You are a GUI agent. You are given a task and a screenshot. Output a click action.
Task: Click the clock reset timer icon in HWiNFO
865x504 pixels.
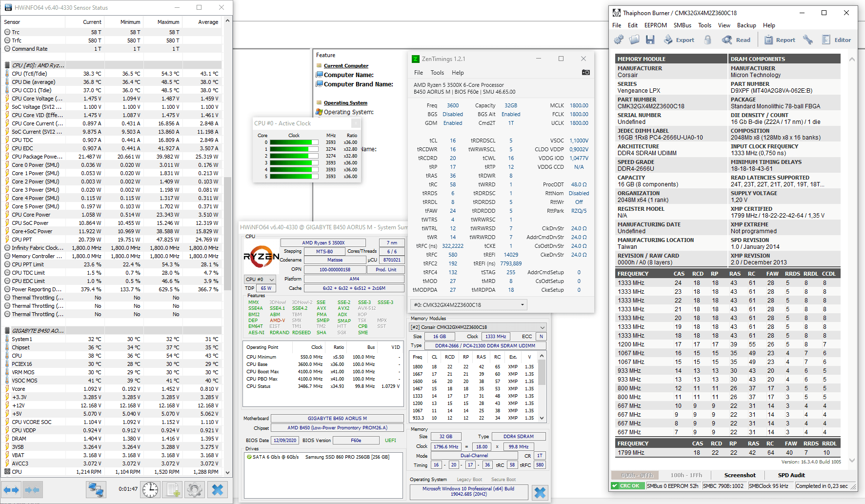click(x=150, y=489)
